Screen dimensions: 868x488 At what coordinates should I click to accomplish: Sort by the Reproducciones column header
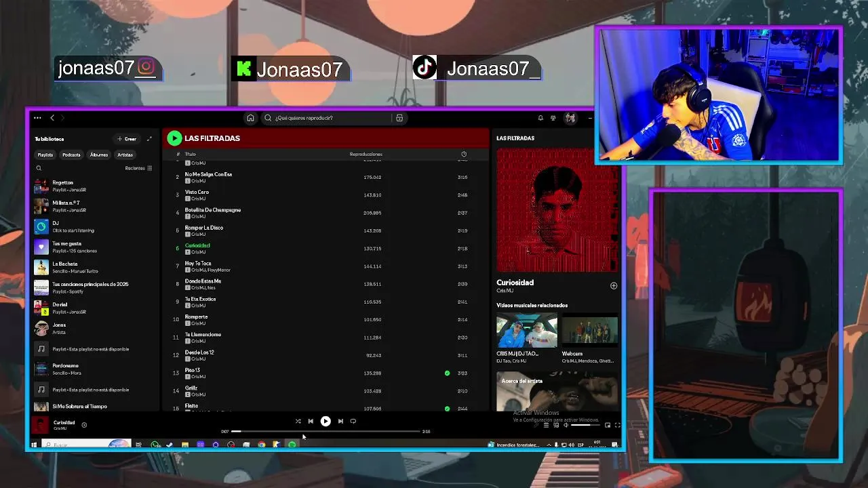pos(366,154)
